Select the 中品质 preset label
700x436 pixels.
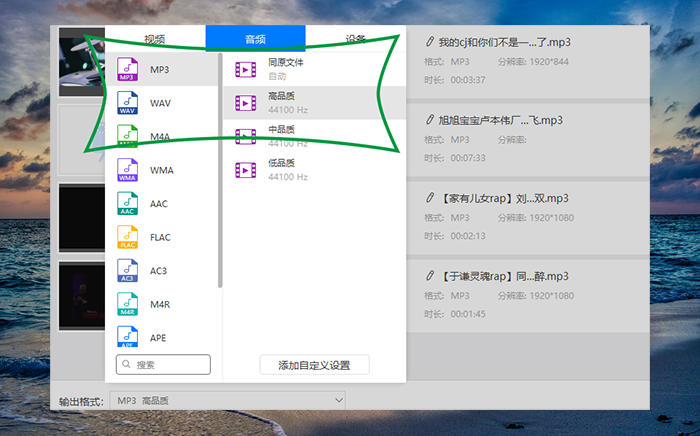pos(281,129)
